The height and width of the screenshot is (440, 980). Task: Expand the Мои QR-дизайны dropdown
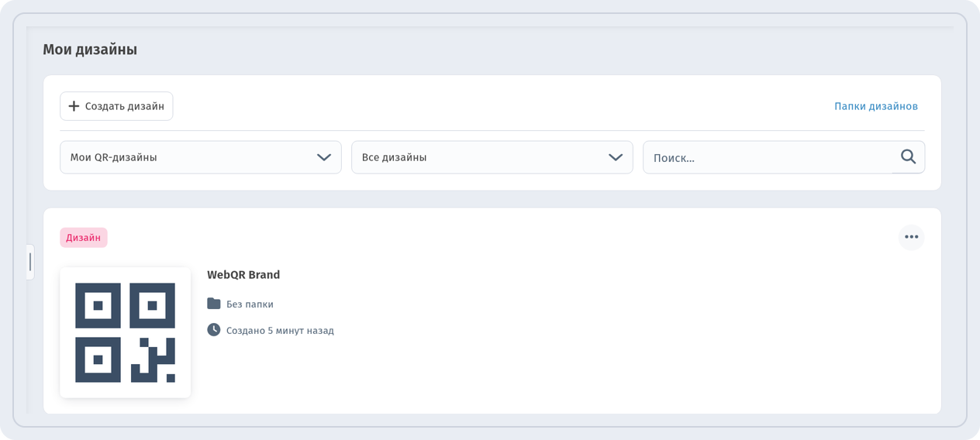[x=201, y=157]
